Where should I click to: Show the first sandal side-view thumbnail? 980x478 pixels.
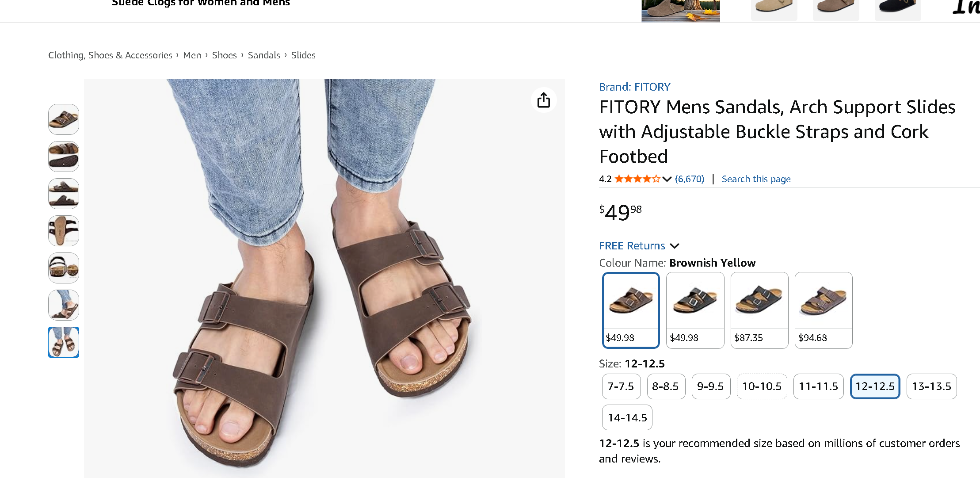tap(64, 119)
